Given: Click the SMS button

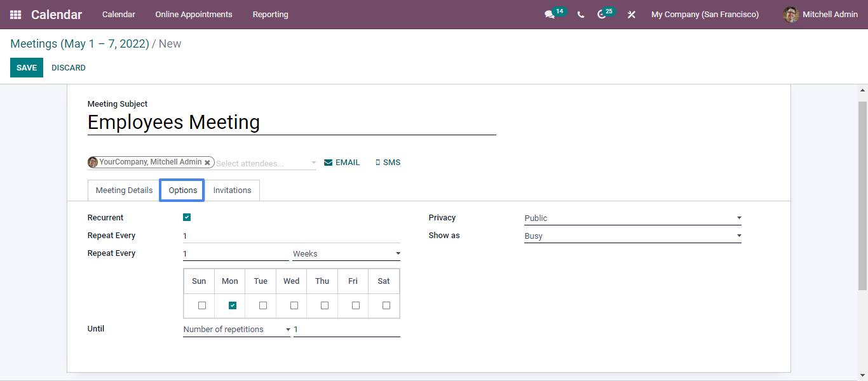Looking at the screenshot, I should [x=388, y=163].
